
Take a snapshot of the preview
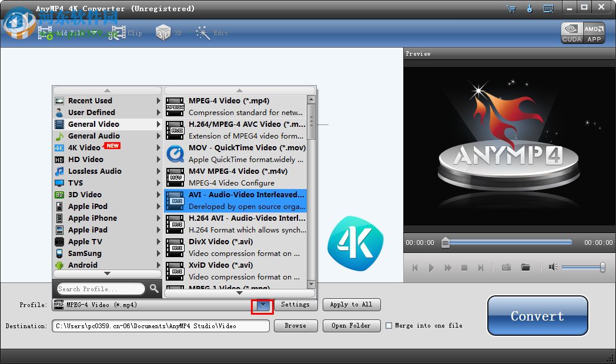505,267
